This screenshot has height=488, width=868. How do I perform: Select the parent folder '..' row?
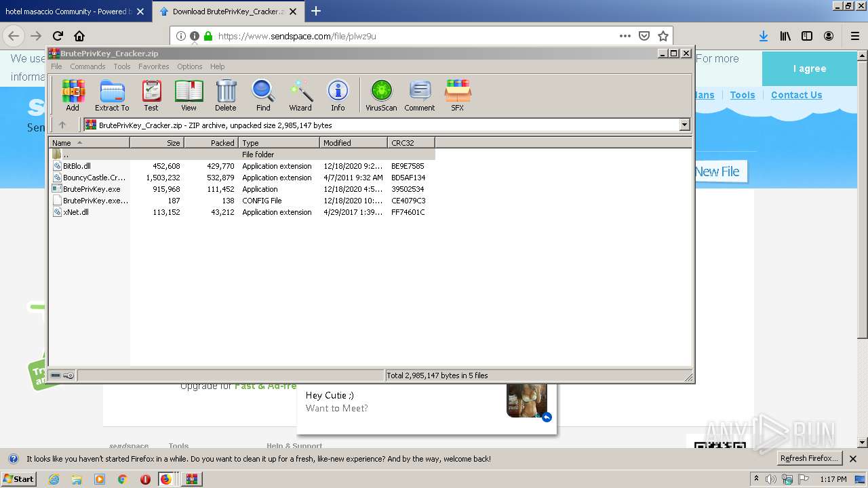pyautogui.click(x=243, y=155)
